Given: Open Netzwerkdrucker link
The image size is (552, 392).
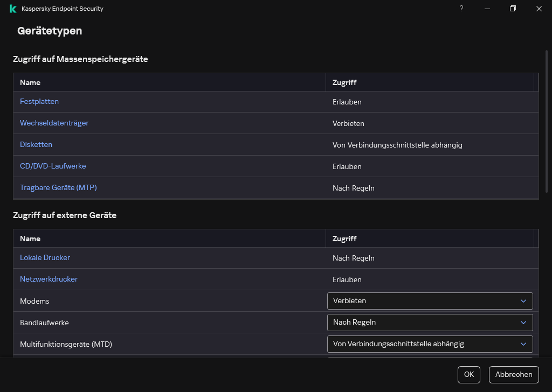Looking at the screenshot, I should 49,279.
